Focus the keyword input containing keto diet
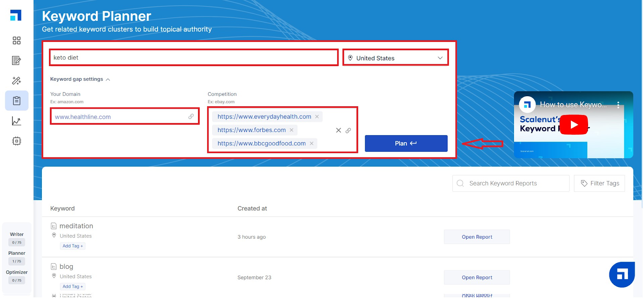Image resolution: width=644 pixels, height=299 pixels. click(x=194, y=58)
